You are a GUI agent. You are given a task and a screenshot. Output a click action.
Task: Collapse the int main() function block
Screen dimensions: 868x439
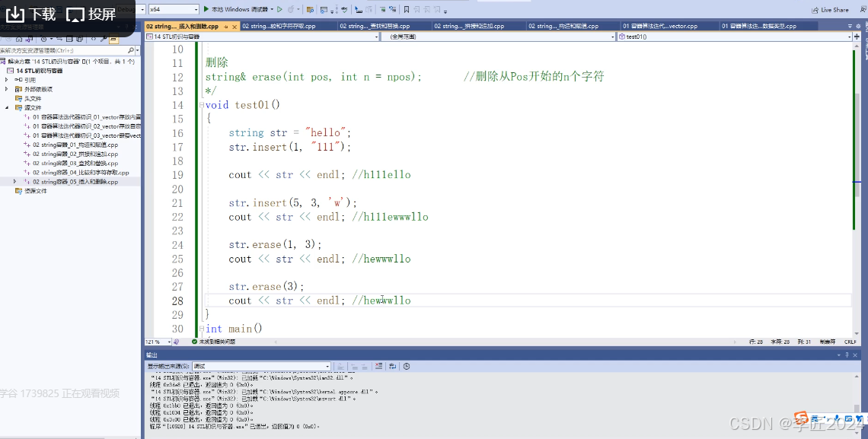(x=202, y=329)
